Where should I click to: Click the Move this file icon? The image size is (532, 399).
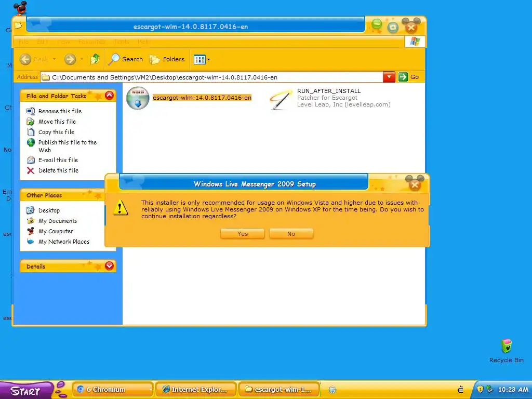click(31, 122)
